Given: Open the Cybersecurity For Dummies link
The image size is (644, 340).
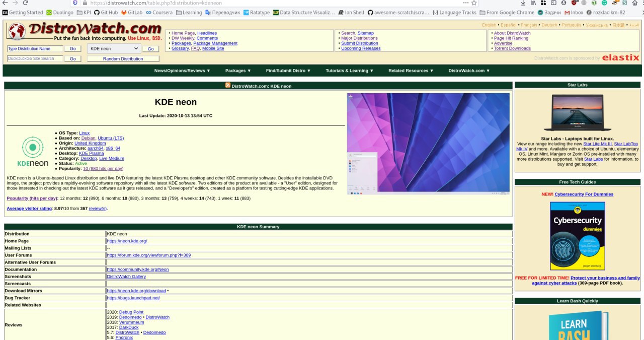Looking at the screenshot, I should pyautogui.click(x=584, y=194).
